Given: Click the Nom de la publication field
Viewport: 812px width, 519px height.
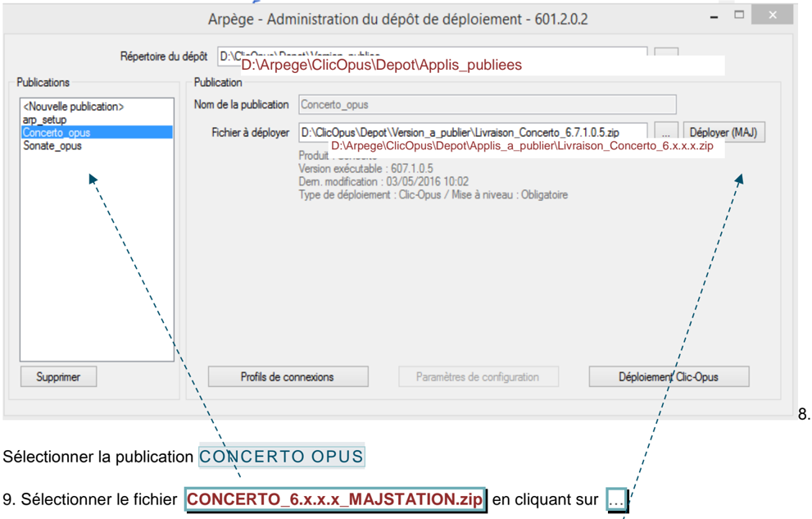Looking at the screenshot, I should (488, 105).
